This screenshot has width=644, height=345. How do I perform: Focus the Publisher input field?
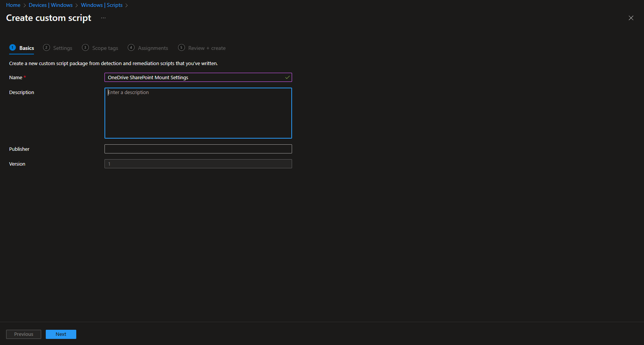click(x=198, y=149)
